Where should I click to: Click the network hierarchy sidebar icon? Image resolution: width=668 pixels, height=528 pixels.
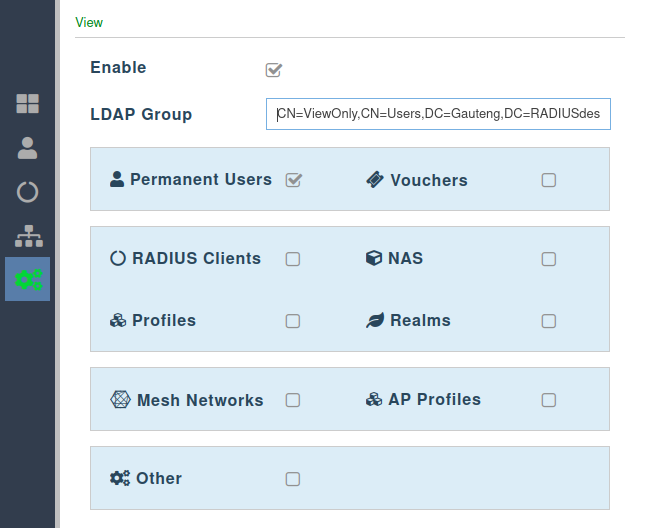[28, 236]
